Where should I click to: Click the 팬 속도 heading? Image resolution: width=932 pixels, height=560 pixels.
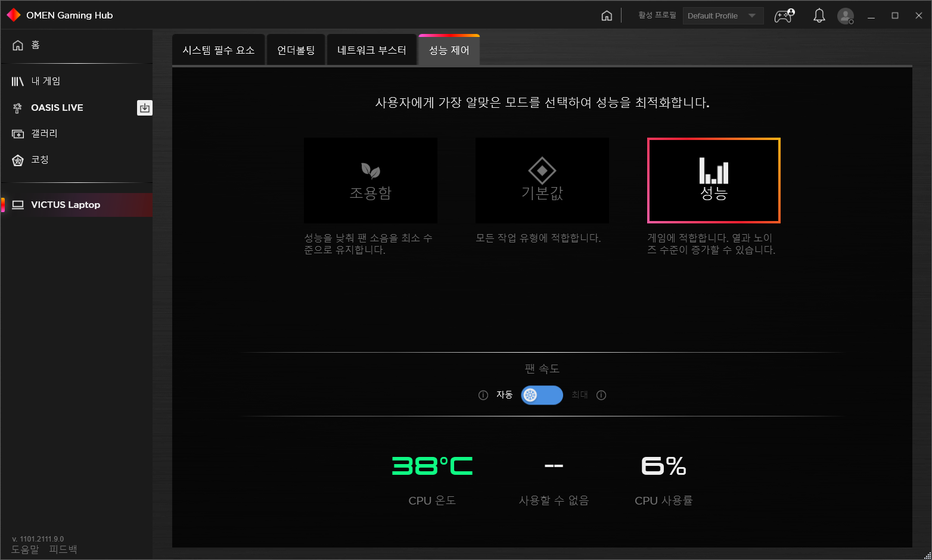point(542,369)
